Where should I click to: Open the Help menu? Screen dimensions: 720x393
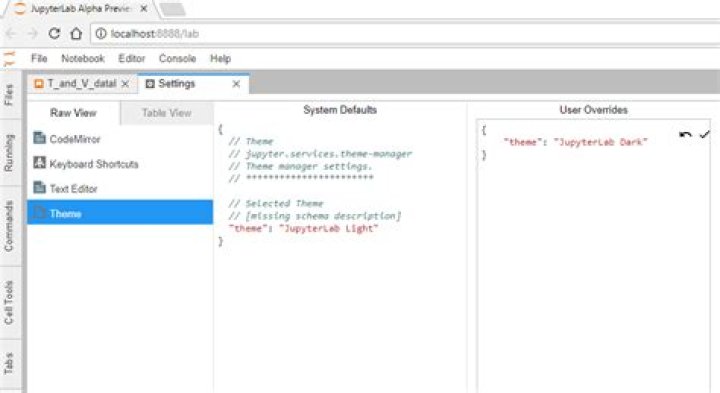tap(220, 58)
